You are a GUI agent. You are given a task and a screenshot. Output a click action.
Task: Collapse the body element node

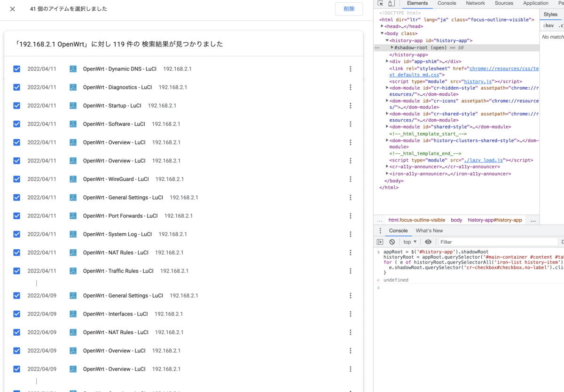coord(382,34)
